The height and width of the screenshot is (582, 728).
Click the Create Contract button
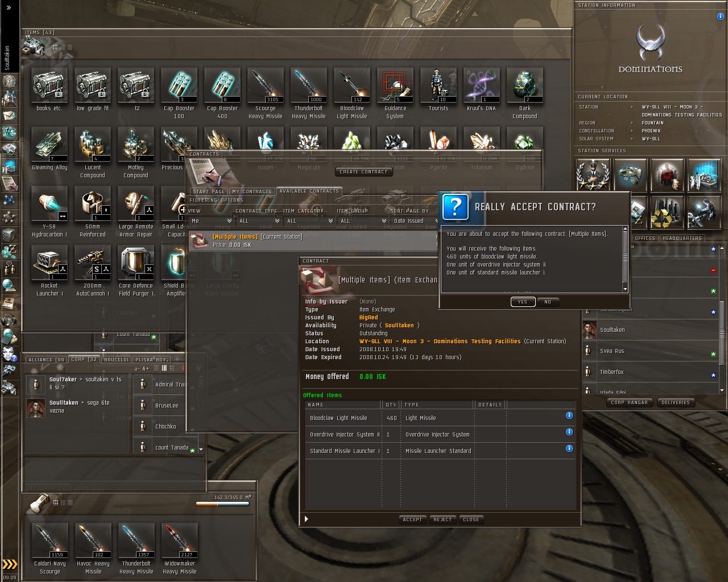click(363, 172)
